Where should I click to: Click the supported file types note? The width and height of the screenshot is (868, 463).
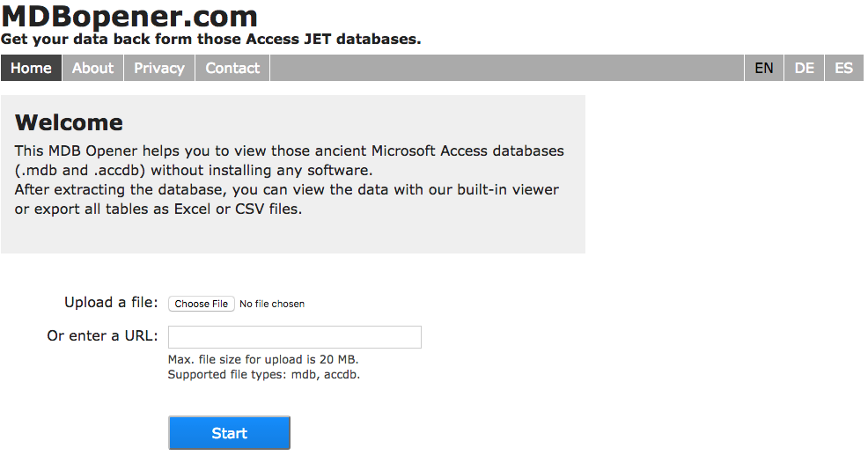(x=263, y=374)
